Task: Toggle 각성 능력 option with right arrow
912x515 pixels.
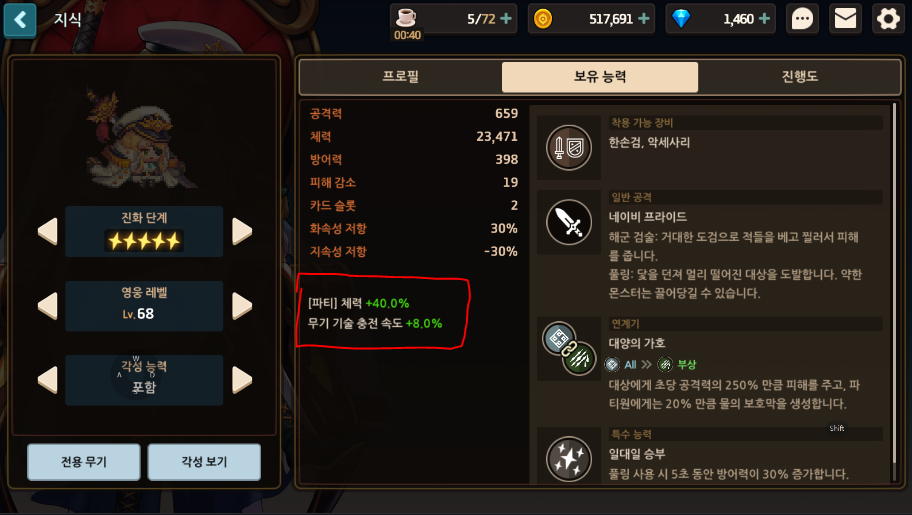Action: coord(242,380)
